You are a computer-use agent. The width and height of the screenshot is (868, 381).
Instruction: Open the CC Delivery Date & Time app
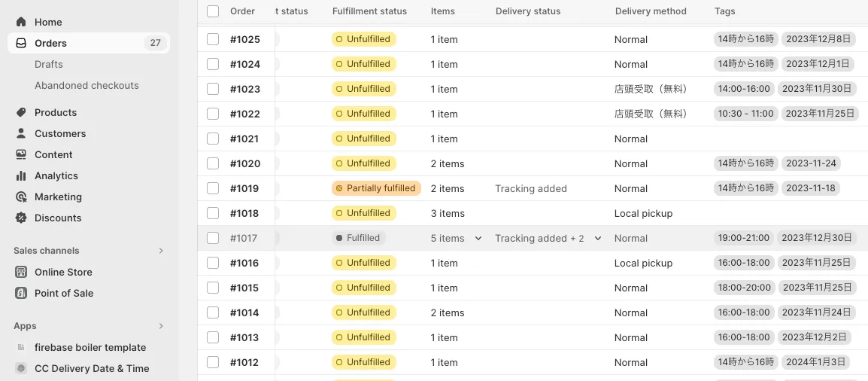click(92, 368)
